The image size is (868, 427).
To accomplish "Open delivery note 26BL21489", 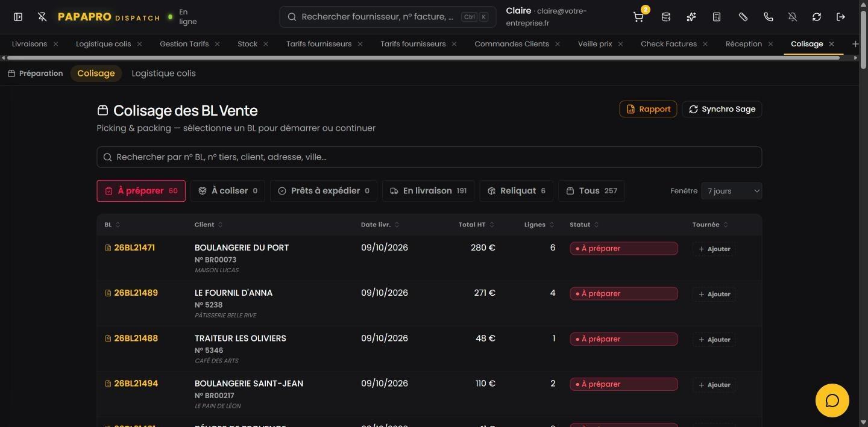I will [x=136, y=293].
